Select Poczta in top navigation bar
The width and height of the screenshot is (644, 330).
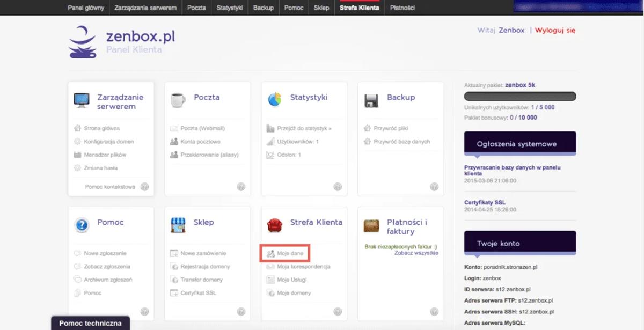tap(196, 8)
